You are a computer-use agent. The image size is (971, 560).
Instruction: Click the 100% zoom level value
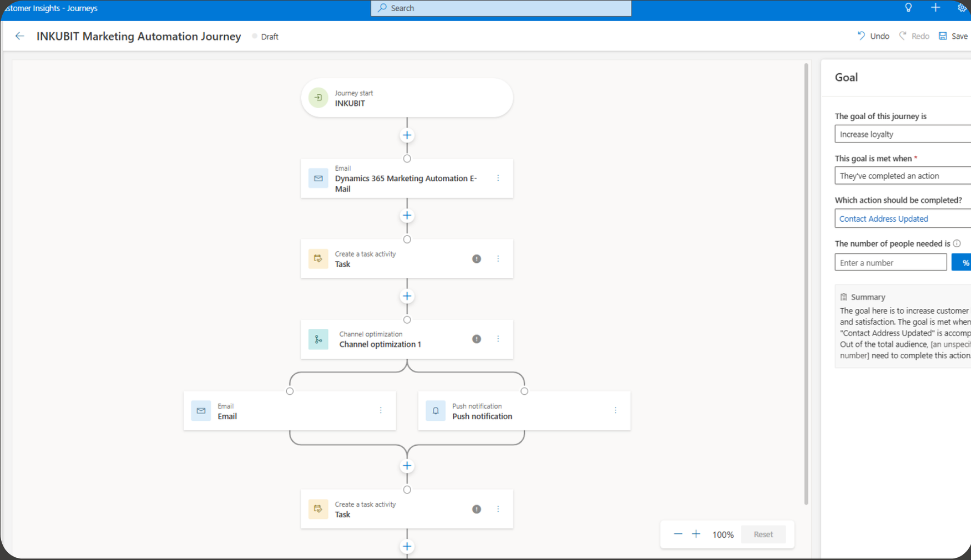723,534
